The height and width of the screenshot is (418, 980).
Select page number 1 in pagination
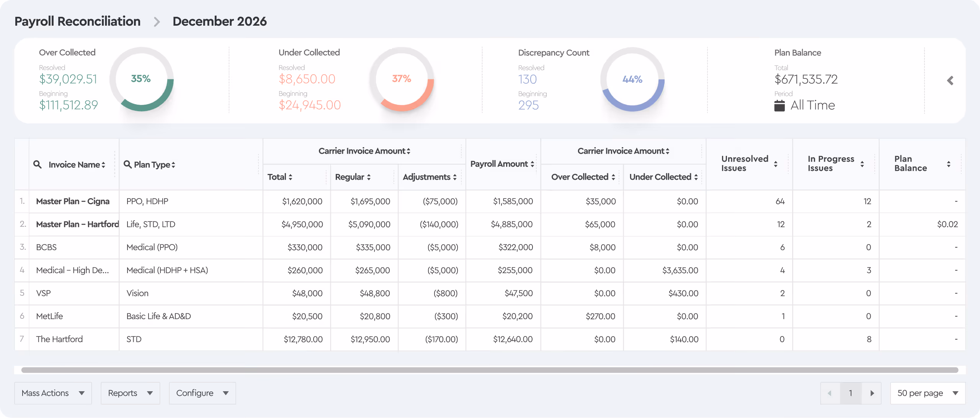(x=851, y=393)
